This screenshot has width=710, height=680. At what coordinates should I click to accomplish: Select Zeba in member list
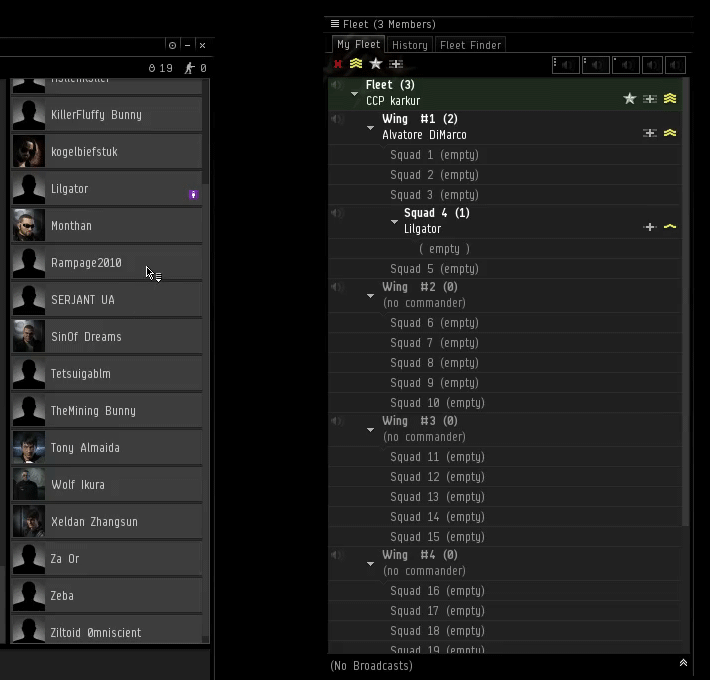107,596
